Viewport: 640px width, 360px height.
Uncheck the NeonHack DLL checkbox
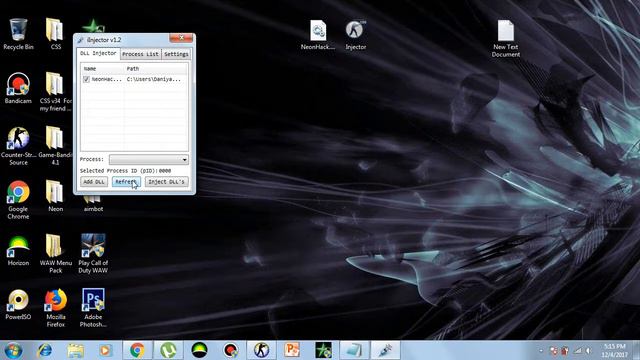[86, 79]
